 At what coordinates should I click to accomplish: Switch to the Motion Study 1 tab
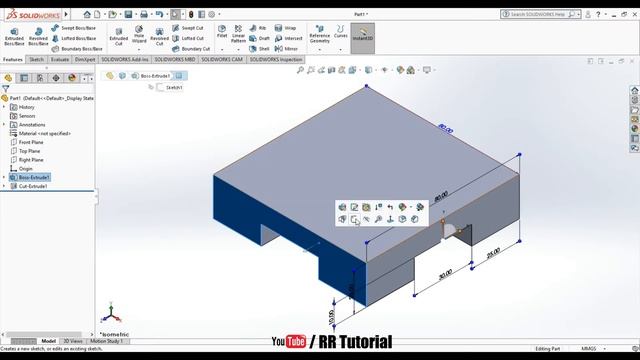(107, 341)
